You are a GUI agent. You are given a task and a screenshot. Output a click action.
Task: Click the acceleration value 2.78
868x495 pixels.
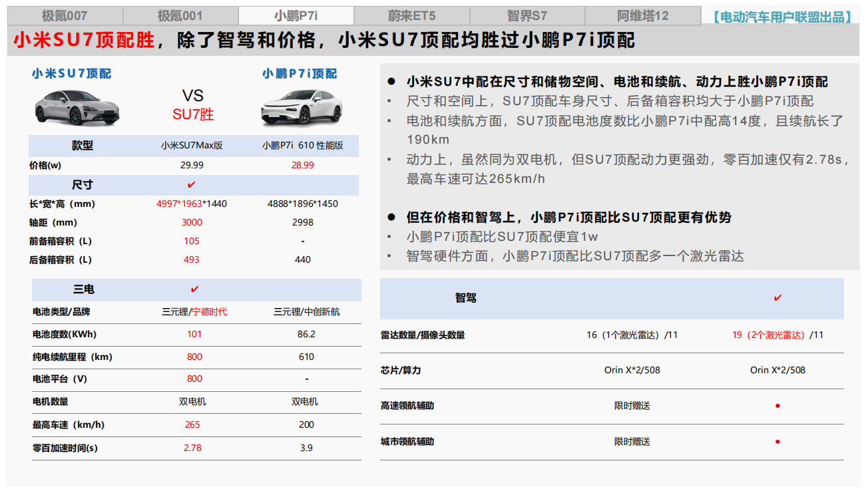point(192,448)
